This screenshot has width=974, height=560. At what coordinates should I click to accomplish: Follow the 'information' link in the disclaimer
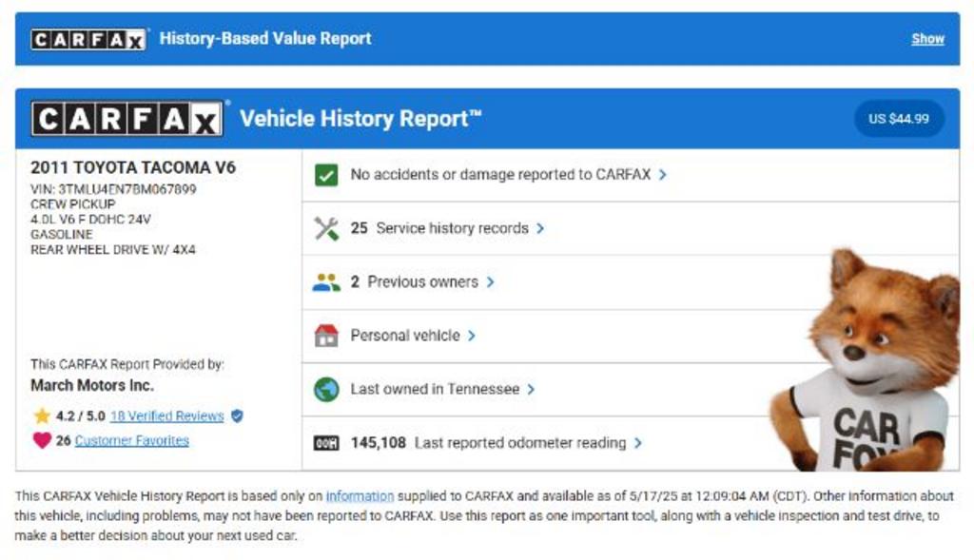[360, 496]
